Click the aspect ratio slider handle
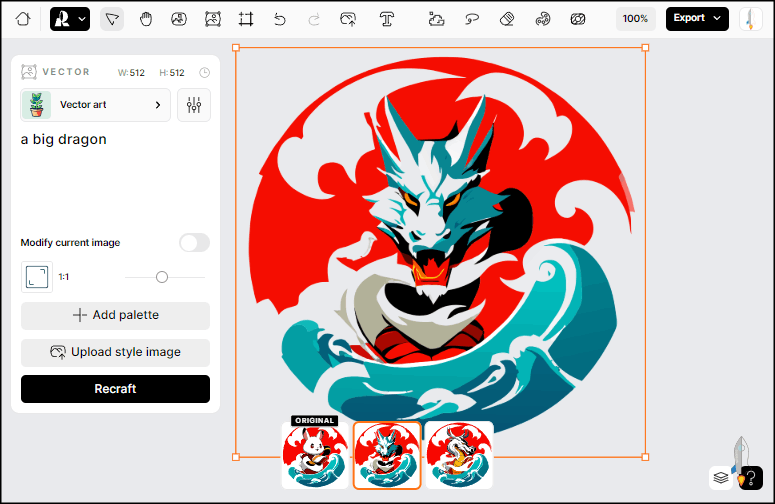This screenshot has height=504, width=775. pos(162,277)
